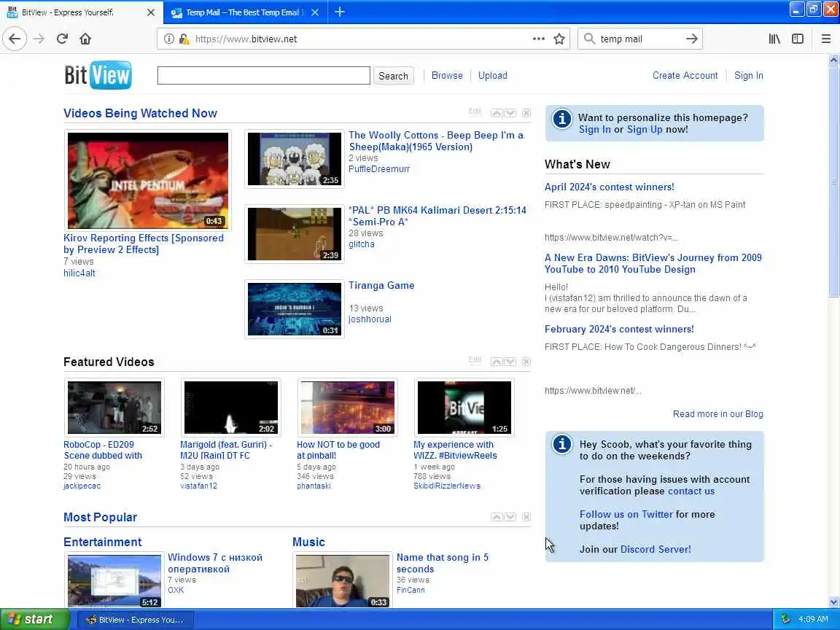Open the RoboCop - ED209 video thumbnail
Viewport: 840px width, 630px height.
pyautogui.click(x=114, y=408)
